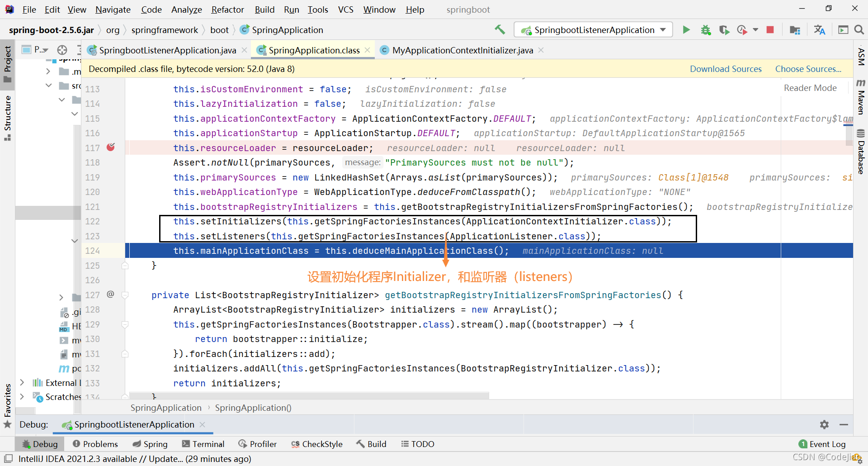Open Search Everywhere magnifier icon
The image size is (868, 466).
[859, 30]
